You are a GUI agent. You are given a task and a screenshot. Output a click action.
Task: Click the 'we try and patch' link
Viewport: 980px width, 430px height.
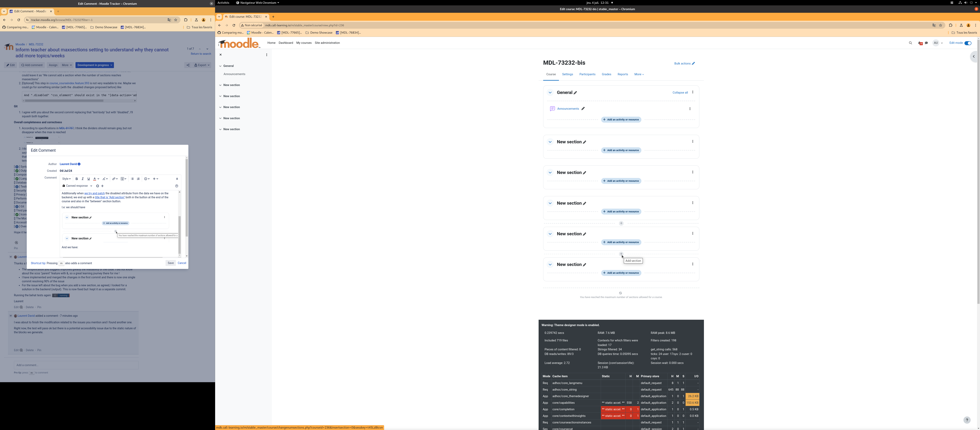click(94, 193)
